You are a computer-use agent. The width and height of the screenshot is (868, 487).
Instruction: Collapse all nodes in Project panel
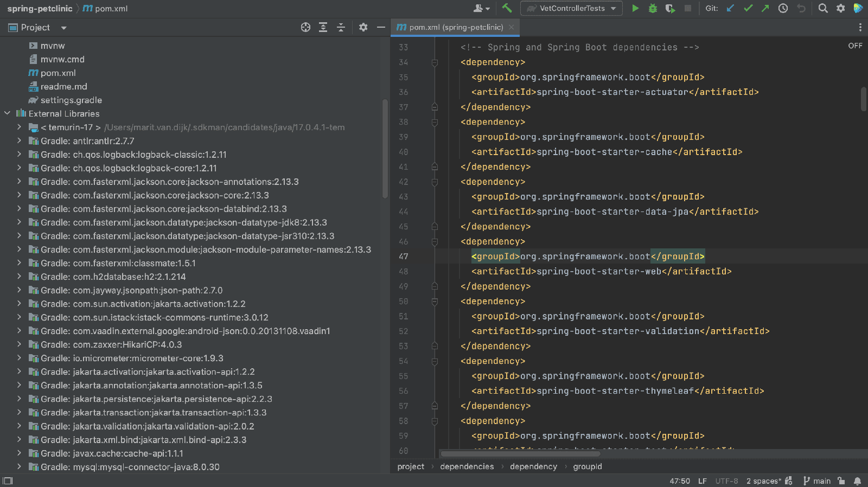pos(341,27)
